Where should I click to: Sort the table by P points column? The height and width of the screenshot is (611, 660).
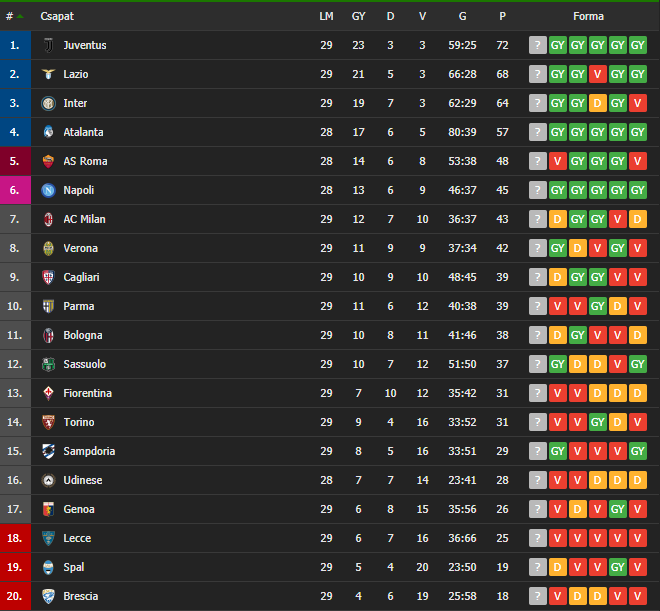[x=502, y=16]
